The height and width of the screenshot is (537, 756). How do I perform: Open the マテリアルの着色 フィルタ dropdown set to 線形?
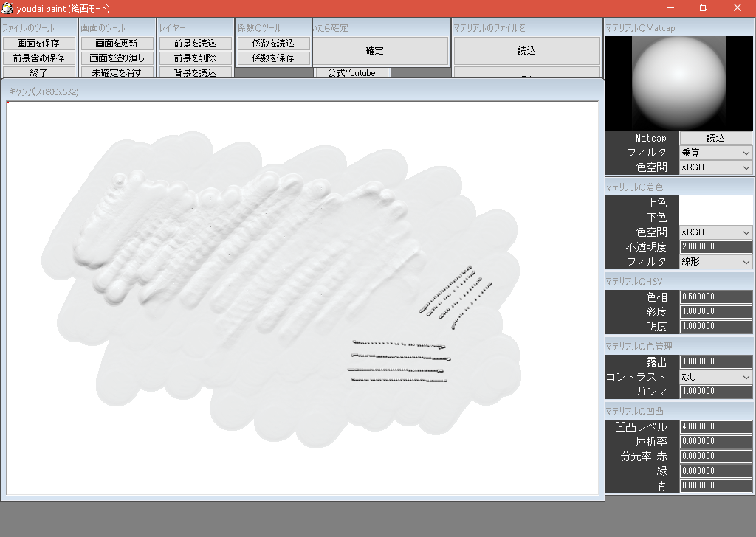(715, 262)
